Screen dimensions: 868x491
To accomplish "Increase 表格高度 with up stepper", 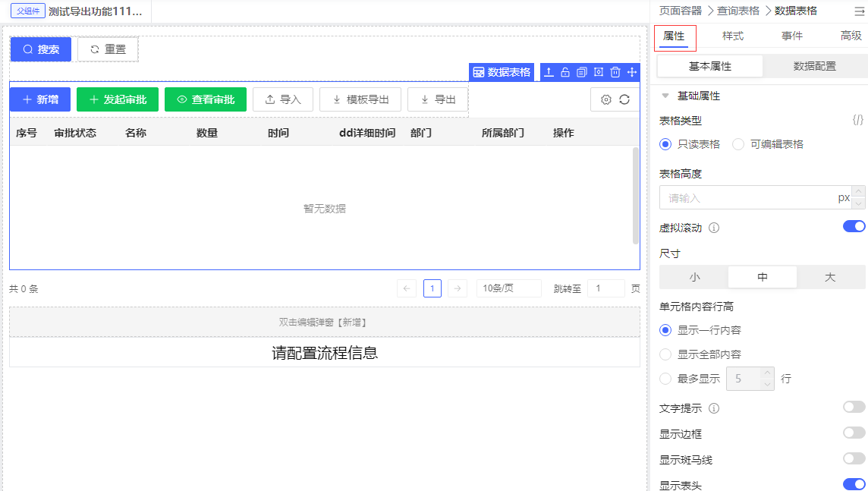I will [x=859, y=191].
